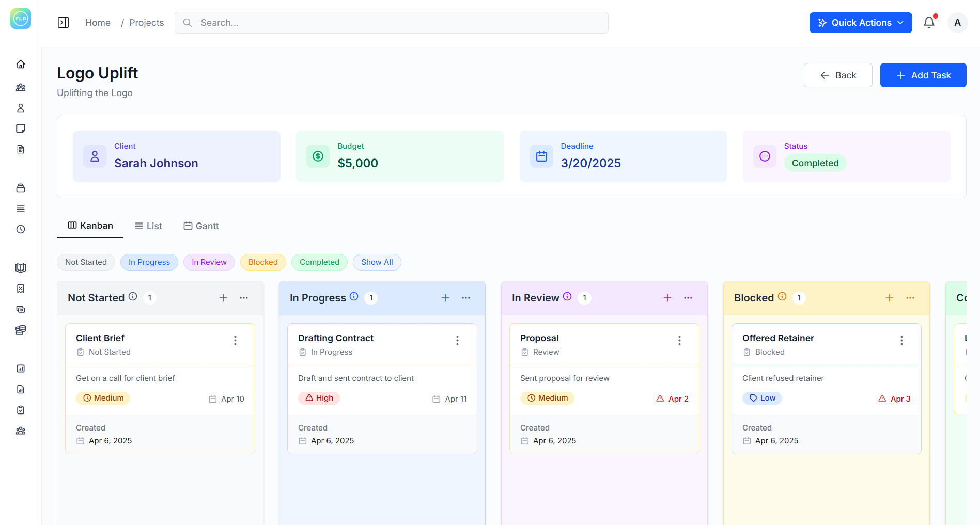
Task: Open Blocked column ellipsis menu
Action: click(x=910, y=298)
